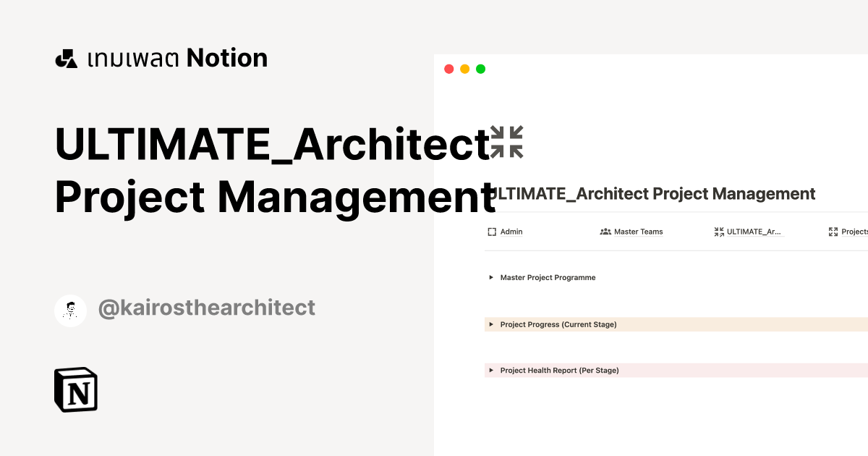
Task: Expand the Master Project Programme section
Action: click(x=492, y=277)
